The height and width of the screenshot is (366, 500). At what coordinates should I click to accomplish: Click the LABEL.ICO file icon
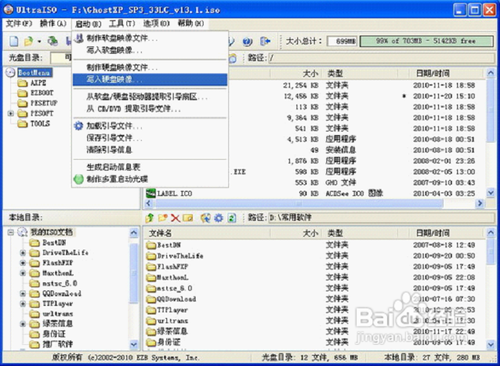[x=151, y=193]
